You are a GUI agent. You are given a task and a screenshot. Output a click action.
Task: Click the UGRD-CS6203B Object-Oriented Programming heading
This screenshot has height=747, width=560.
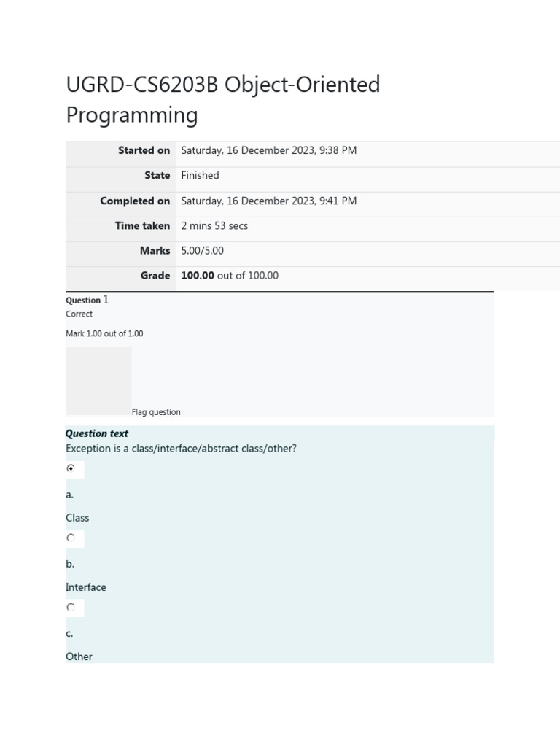(x=223, y=100)
